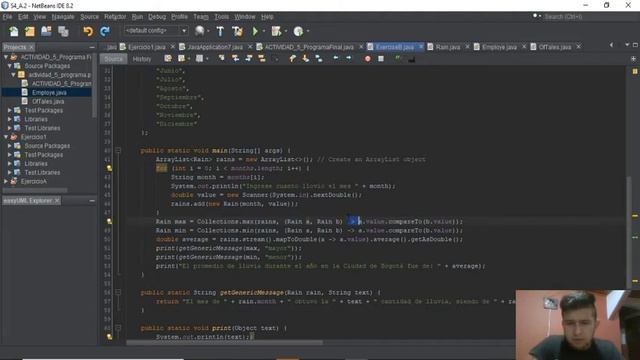Image resolution: width=640 pixels, height=360 pixels.
Task: Click the red Start Macro Recording icon
Action: point(368,59)
